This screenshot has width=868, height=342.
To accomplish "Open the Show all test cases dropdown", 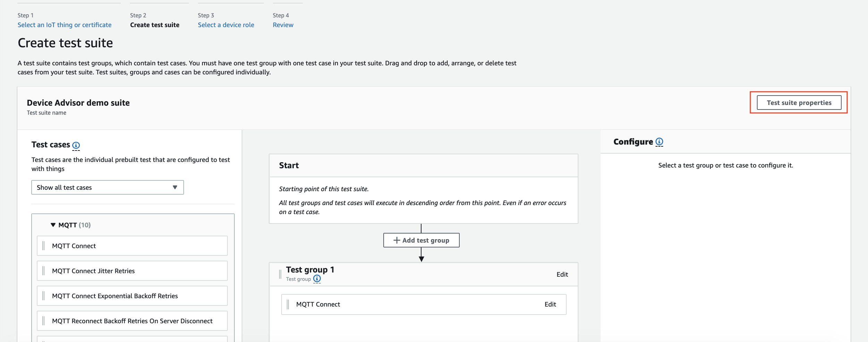I will [x=107, y=188].
